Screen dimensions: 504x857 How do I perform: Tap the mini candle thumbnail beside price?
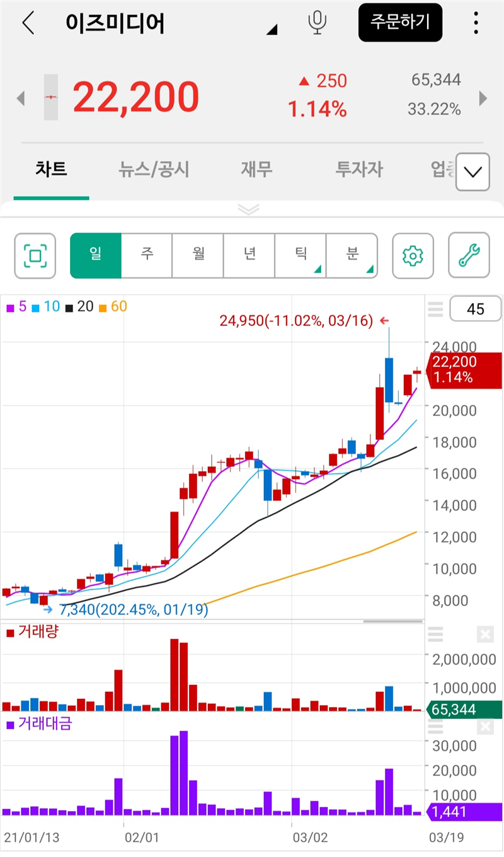coord(51,97)
